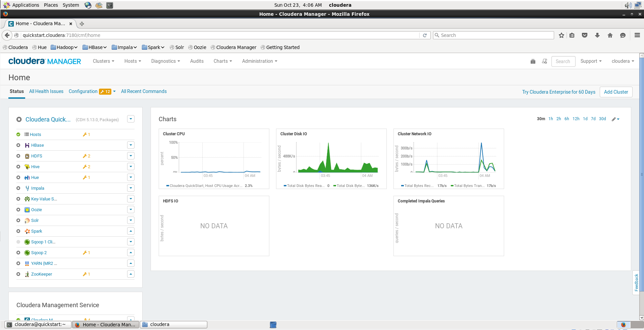Open the Cluster Network IO chart

tap(449, 159)
